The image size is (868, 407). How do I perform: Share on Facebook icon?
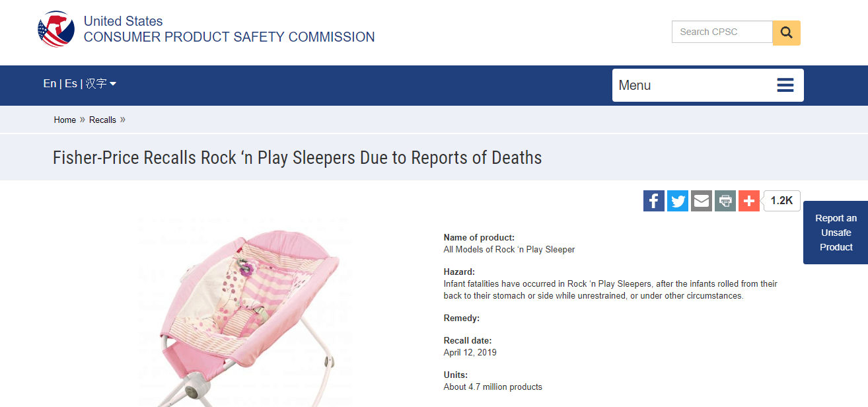coord(654,201)
